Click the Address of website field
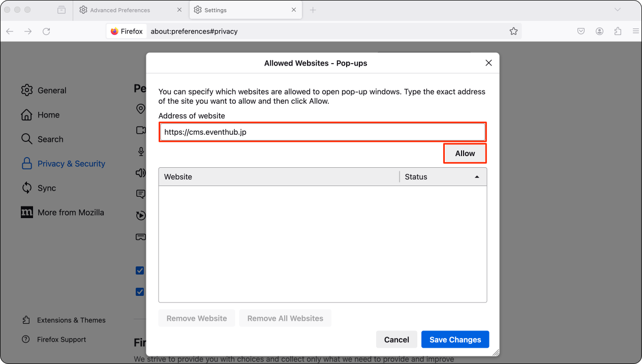 [323, 132]
